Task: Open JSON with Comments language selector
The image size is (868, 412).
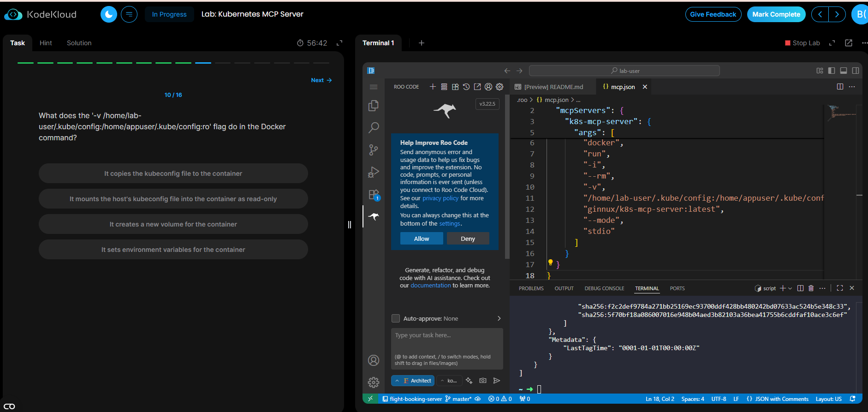Action: coord(782,399)
